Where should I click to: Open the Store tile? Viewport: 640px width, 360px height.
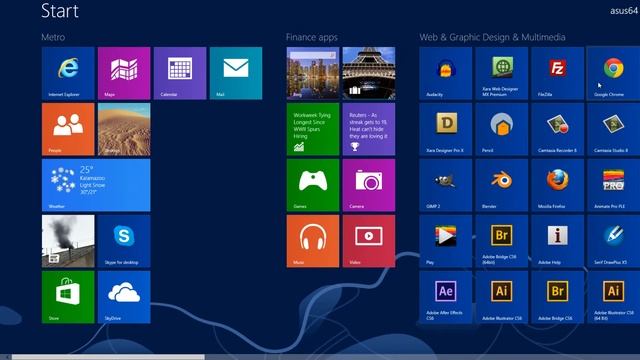(x=68, y=297)
